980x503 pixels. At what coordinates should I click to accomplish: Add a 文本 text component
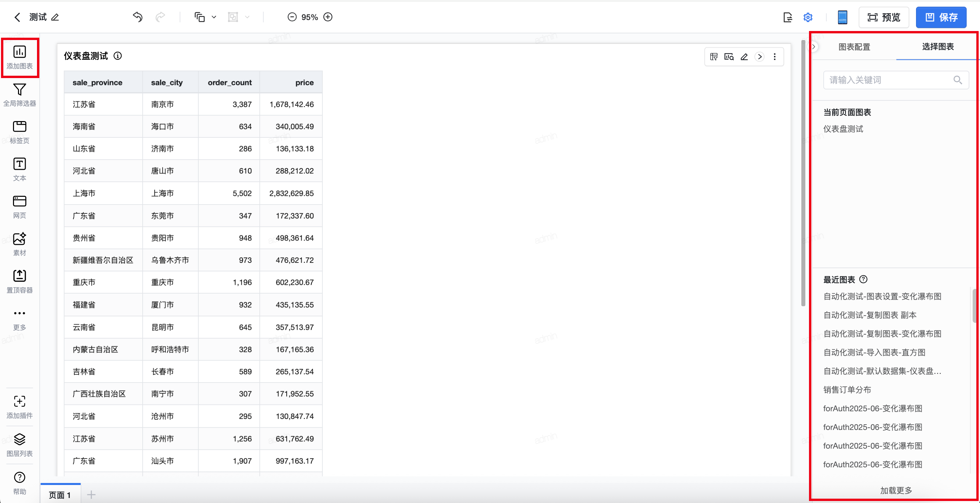[x=20, y=170]
